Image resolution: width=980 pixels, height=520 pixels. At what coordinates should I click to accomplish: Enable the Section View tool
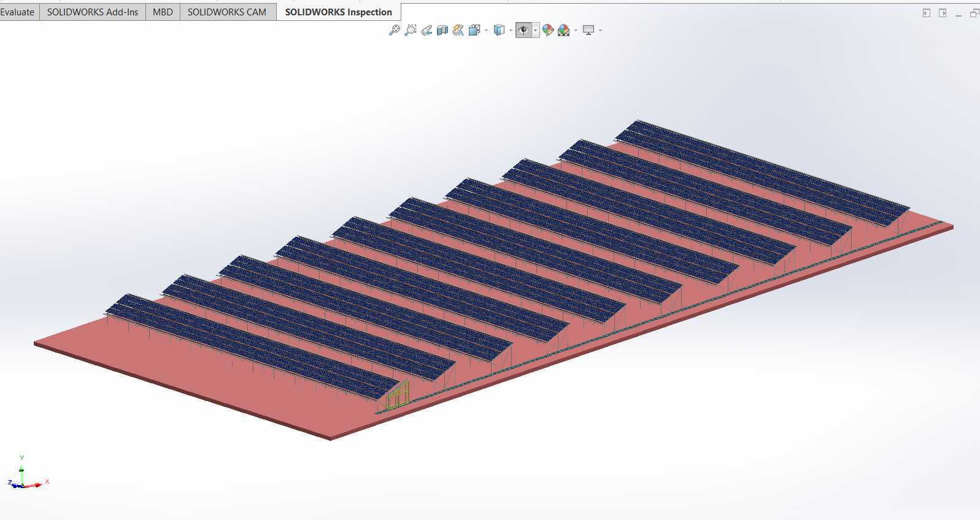tap(442, 30)
